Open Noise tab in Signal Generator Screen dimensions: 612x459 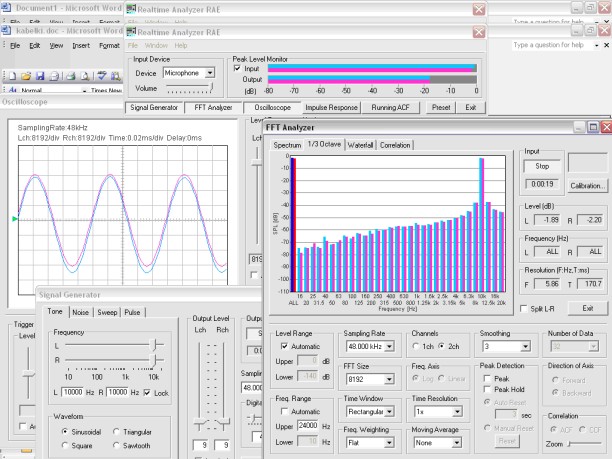[80, 312]
